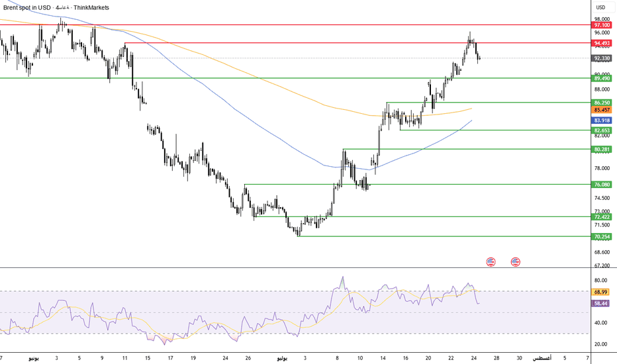Click the 68.600 price axis tick
Image resolution: width=617 pixels, height=364 pixels.
[x=602, y=252]
